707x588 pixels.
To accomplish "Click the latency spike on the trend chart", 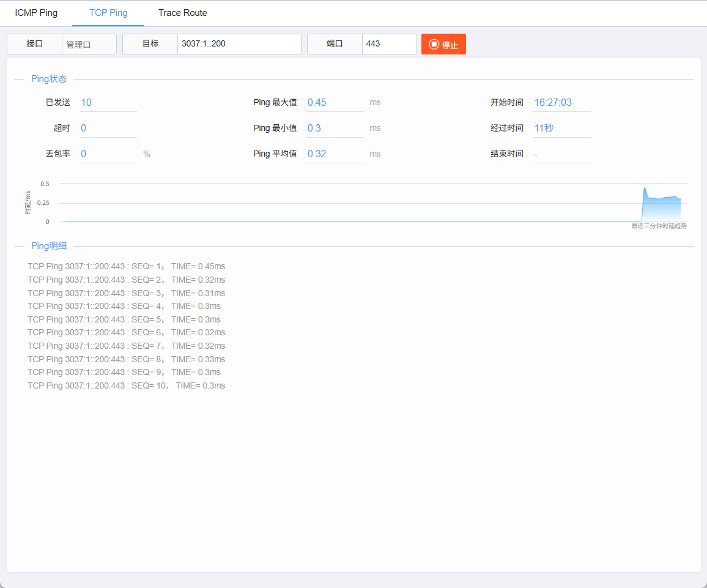I will [645, 191].
